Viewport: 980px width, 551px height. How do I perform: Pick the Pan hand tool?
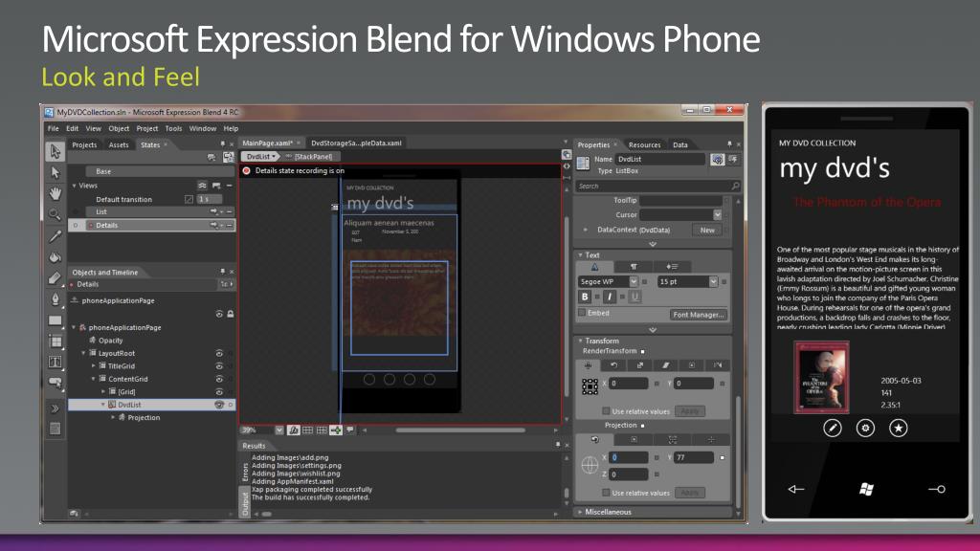[x=55, y=193]
